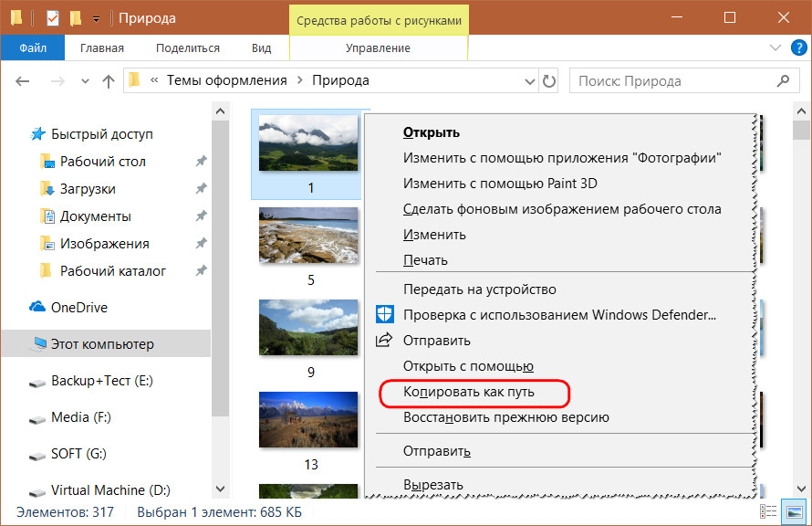Image resolution: width=812 pixels, height=526 pixels.
Task: Open the Файл tab
Action: click(33, 48)
